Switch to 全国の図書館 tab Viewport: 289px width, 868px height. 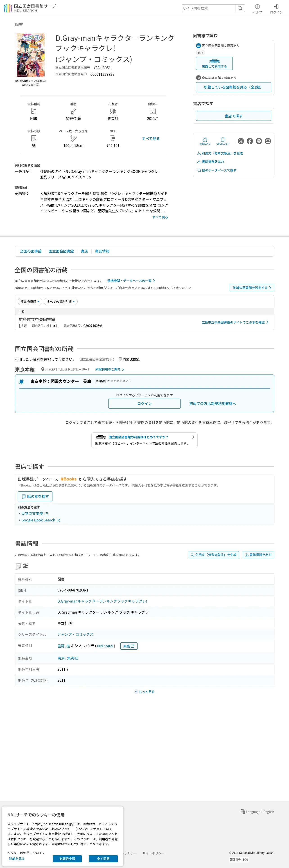click(x=31, y=251)
